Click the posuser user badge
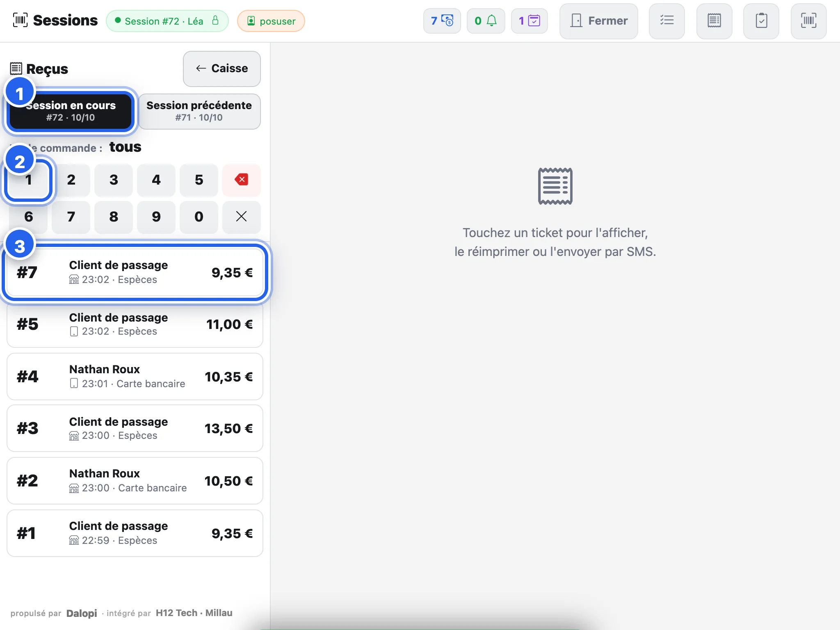 [x=271, y=21]
